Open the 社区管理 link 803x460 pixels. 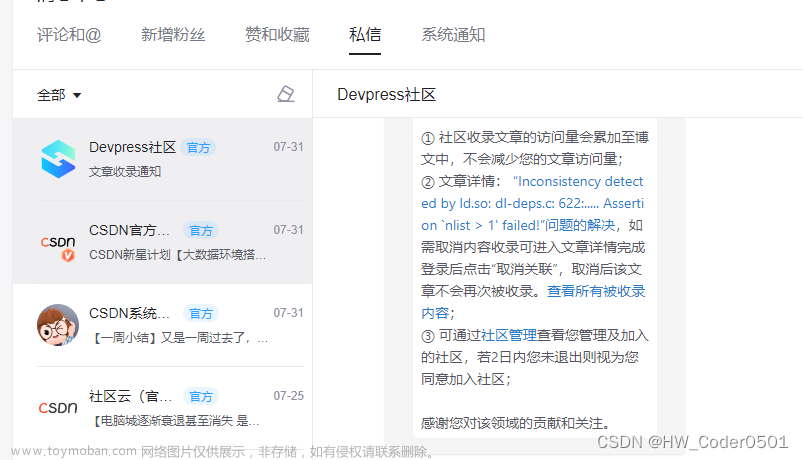pos(509,336)
